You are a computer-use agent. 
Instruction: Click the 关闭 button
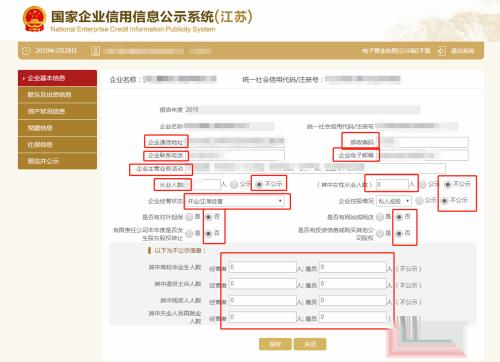(x=310, y=344)
